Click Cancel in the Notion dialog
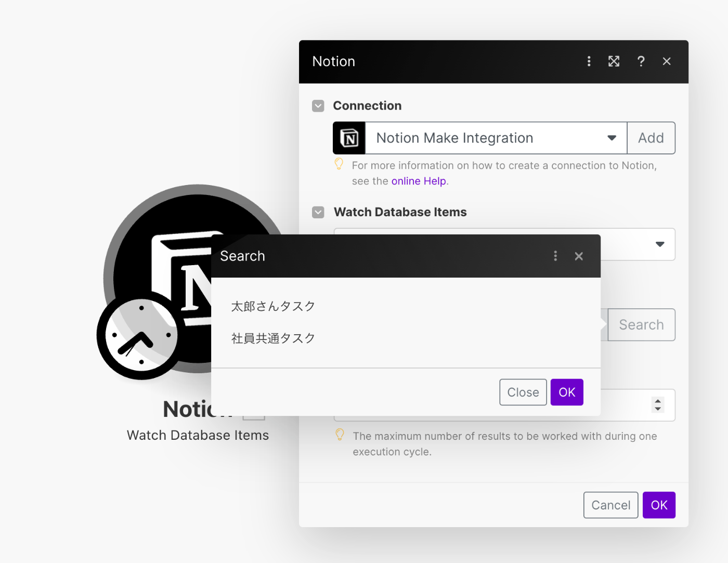 (610, 505)
